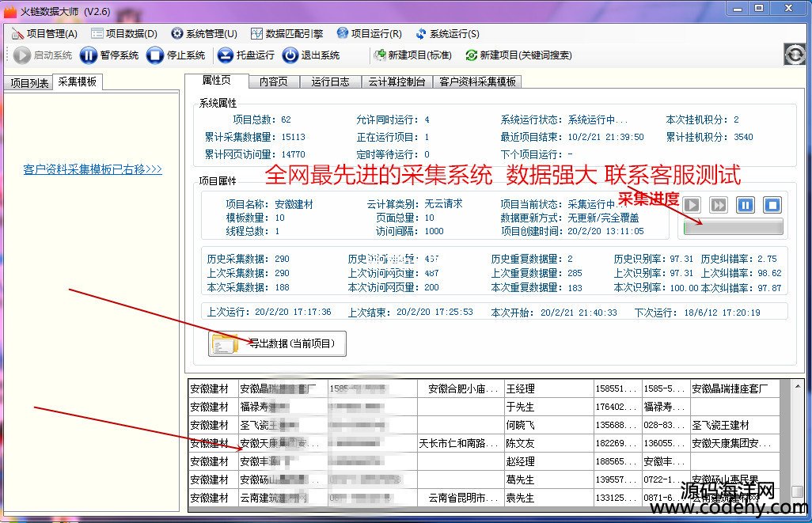The image size is (812, 523).
Task: Open the 数据匹配引擎 menu
Action: [287, 34]
